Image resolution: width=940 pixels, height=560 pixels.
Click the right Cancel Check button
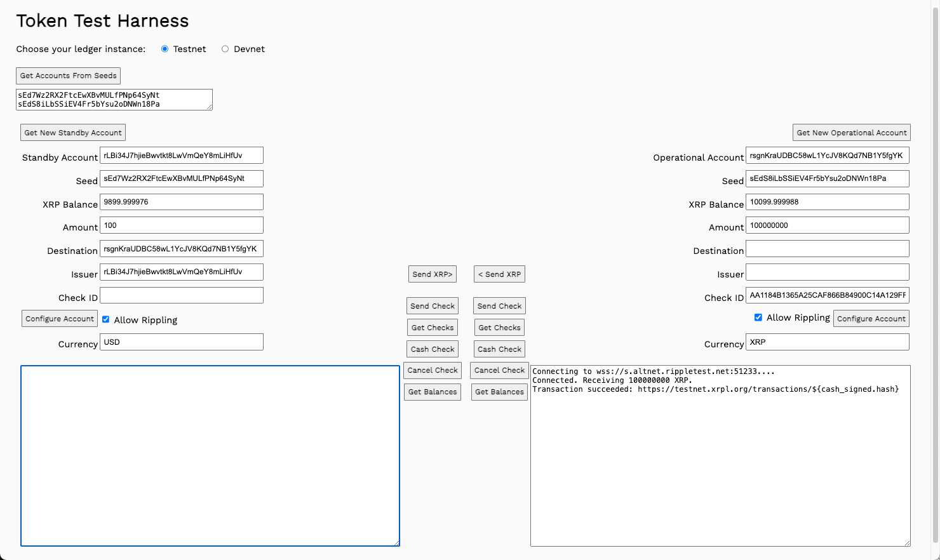(x=499, y=370)
